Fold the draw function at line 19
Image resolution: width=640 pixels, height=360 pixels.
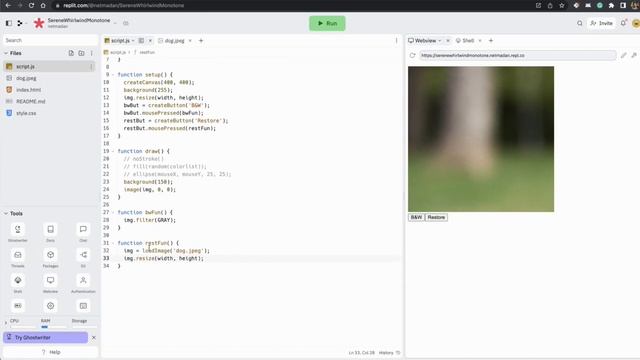113,151
